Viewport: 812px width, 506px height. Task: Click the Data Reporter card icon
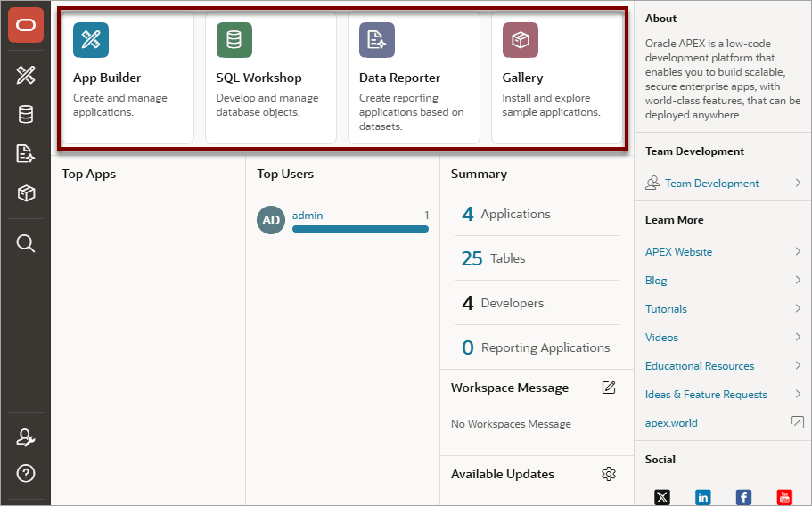(377, 40)
